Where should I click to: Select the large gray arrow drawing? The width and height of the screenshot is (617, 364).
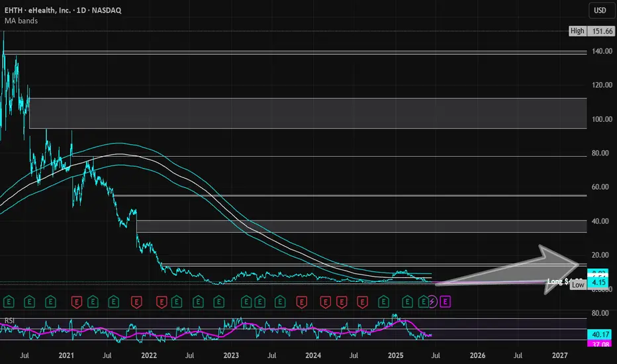coord(508,270)
